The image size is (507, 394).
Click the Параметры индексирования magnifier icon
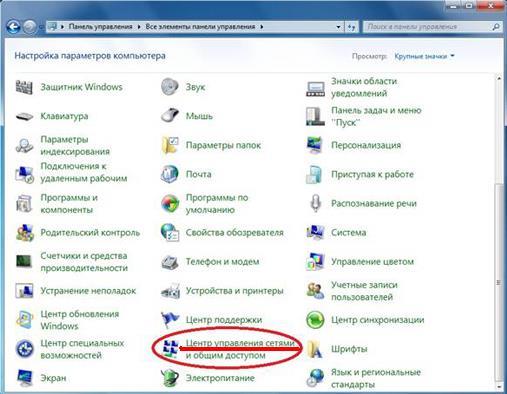[x=24, y=145]
